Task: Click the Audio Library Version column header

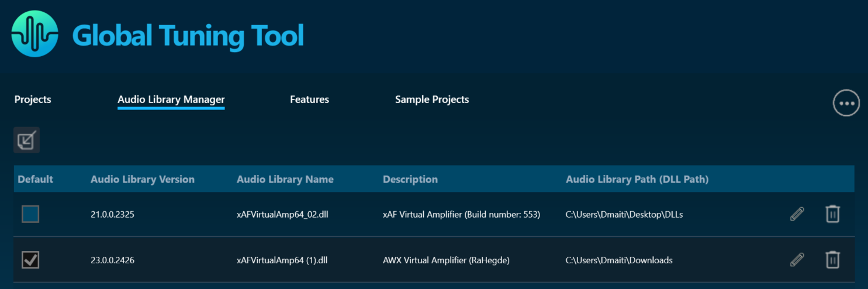Action: tap(143, 179)
